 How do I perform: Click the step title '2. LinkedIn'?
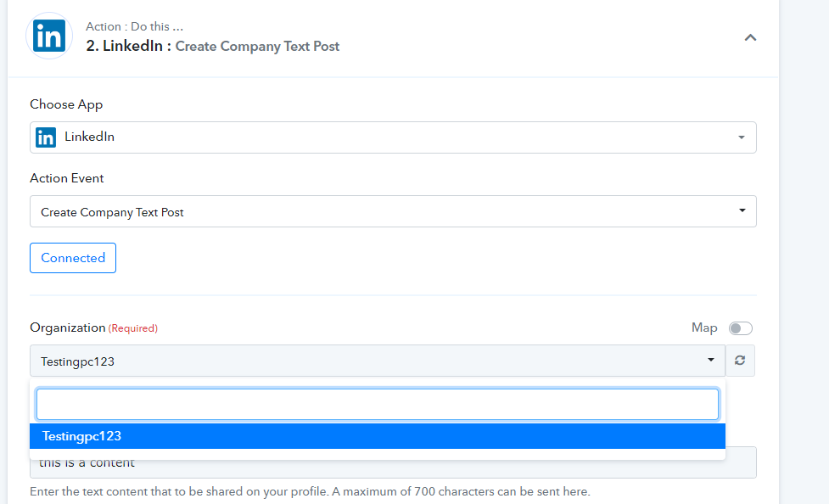124,46
